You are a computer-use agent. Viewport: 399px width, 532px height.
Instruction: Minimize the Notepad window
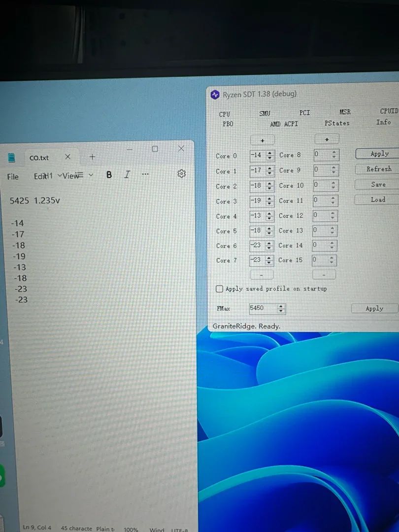click(x=129, y=149)
